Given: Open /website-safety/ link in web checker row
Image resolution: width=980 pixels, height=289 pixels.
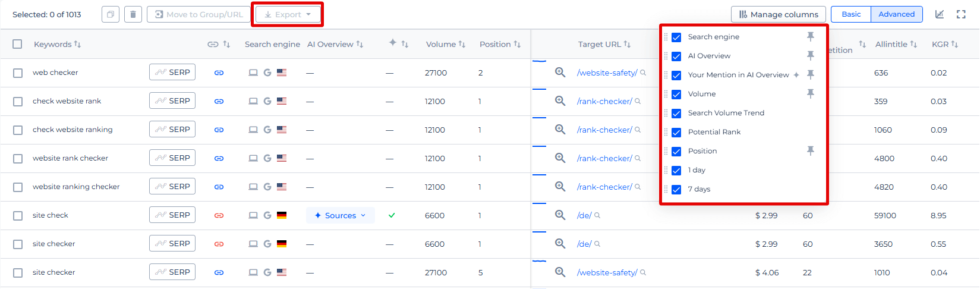Looking at the screenshot, I should [x=607, y=73].
